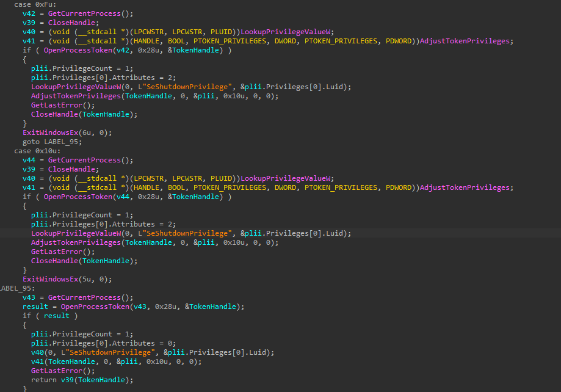The height and width of the screenshot is (392, 561).
Task: Click 'GetLastError();' just above 'return v39'
Action: pyautogui.click(x=63, y=371)
